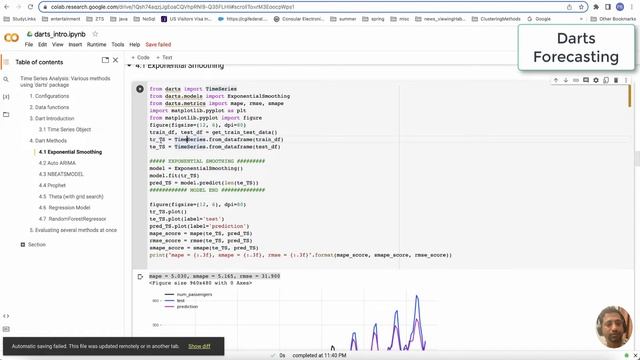640x360 pixels.
Task: Click Show diff in save failure notice
Action: (199, 346)
